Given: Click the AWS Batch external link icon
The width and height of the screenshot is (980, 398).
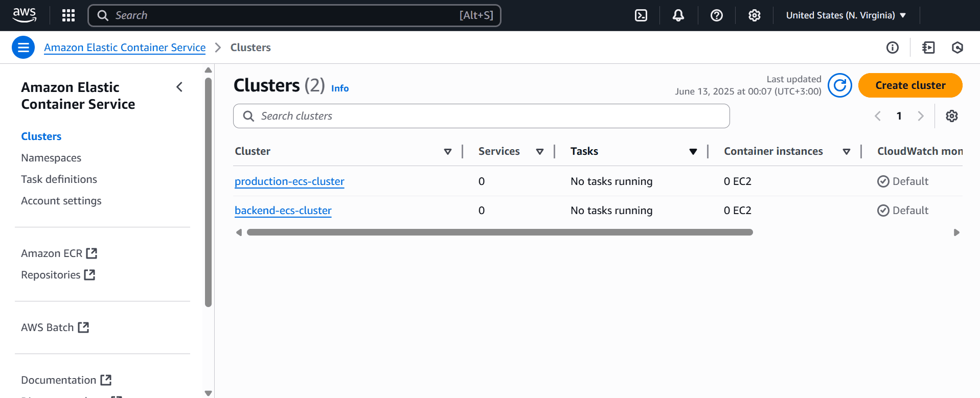Looking at the screenshot, I should point(83,327).
